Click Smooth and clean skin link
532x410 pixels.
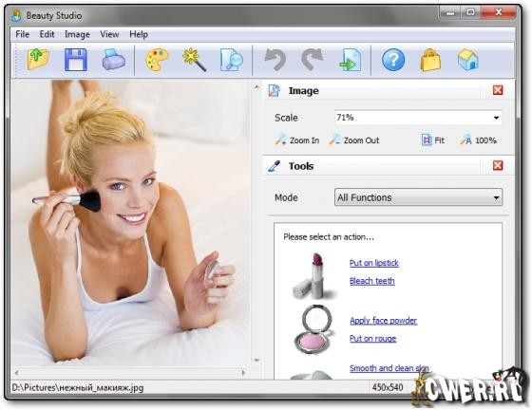pos(389,368)
